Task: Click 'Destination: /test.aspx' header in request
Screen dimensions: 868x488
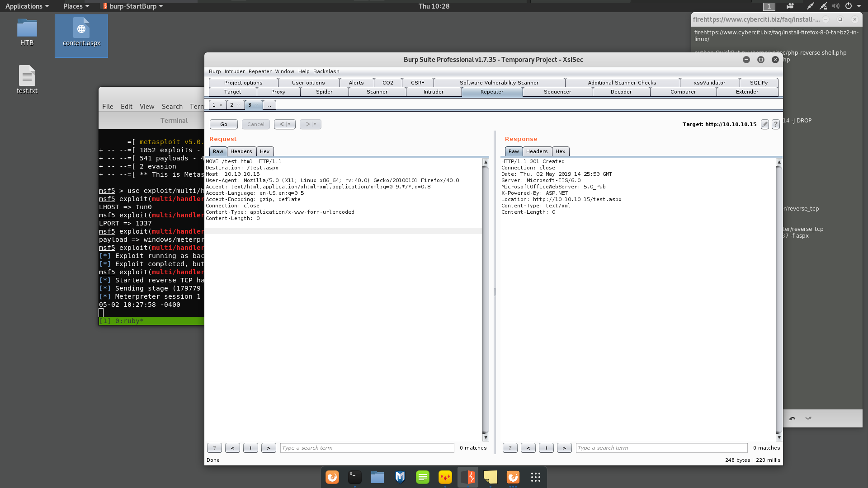Action: coord(242,168)
